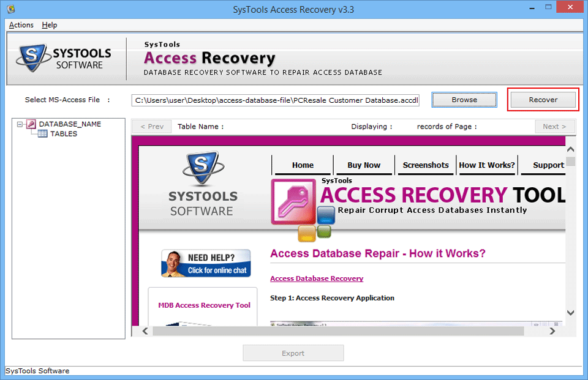Click the pink Access key icon
The width and height of the screenshot is (588, 380).
point(293,201)
